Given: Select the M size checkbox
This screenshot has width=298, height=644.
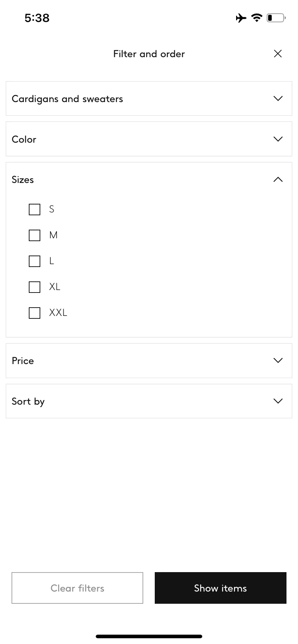Looking at the screenshot, I should pyautogui.click(x=35, y=235).
